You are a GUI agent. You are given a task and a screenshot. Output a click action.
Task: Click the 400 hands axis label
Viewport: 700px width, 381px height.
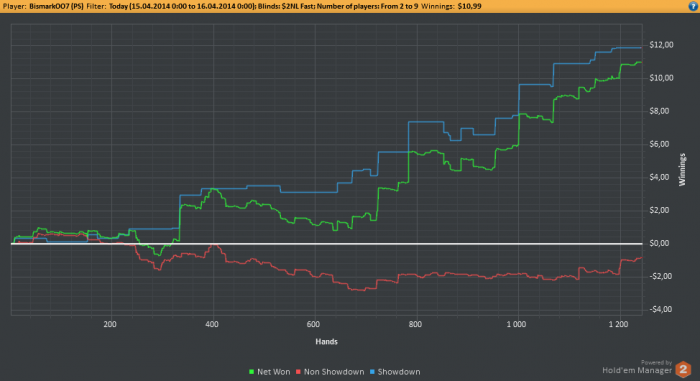point(212,324)
